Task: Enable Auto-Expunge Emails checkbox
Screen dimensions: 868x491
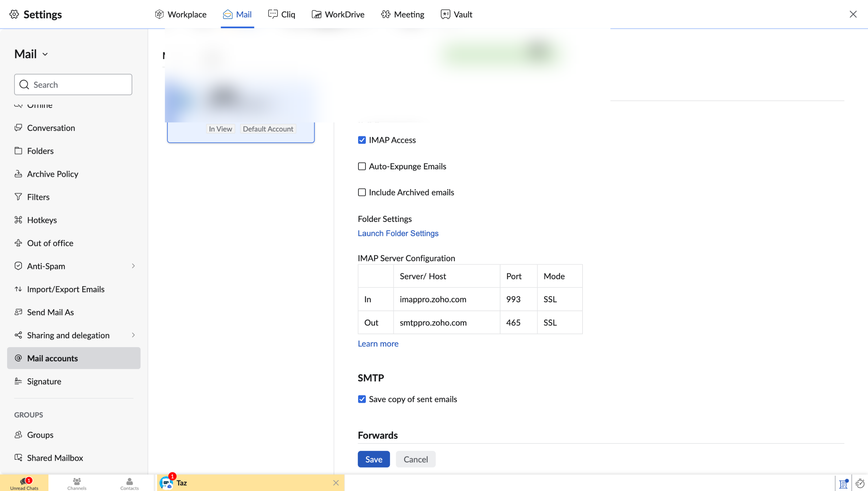Action: 362,166
